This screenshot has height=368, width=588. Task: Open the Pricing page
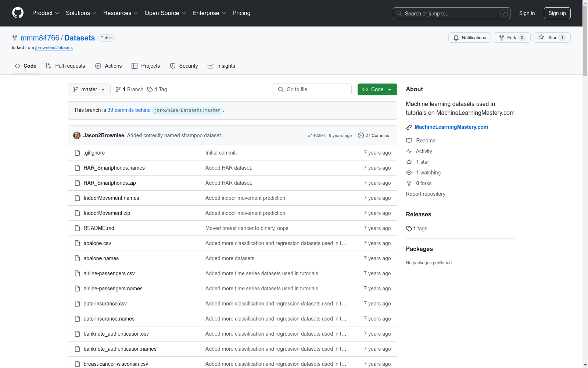click(241, 13)
